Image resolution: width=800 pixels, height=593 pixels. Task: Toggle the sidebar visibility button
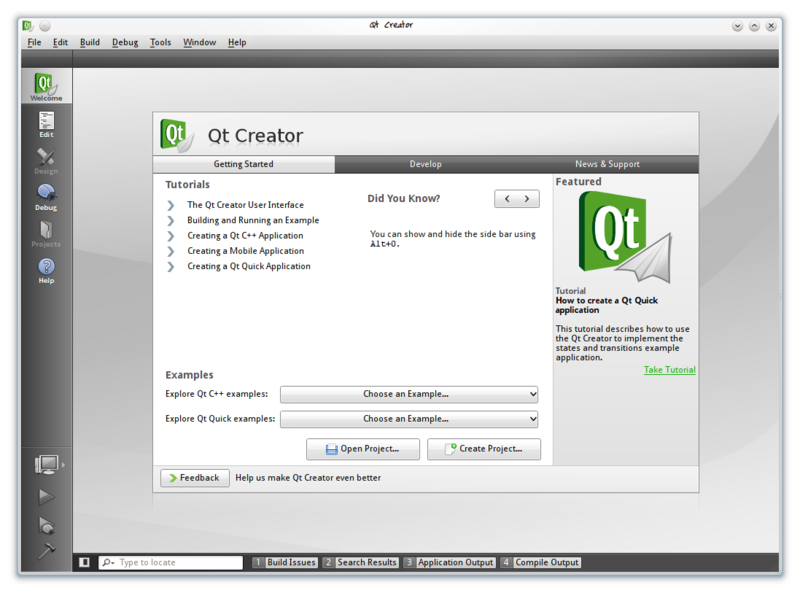coord(85,563)
